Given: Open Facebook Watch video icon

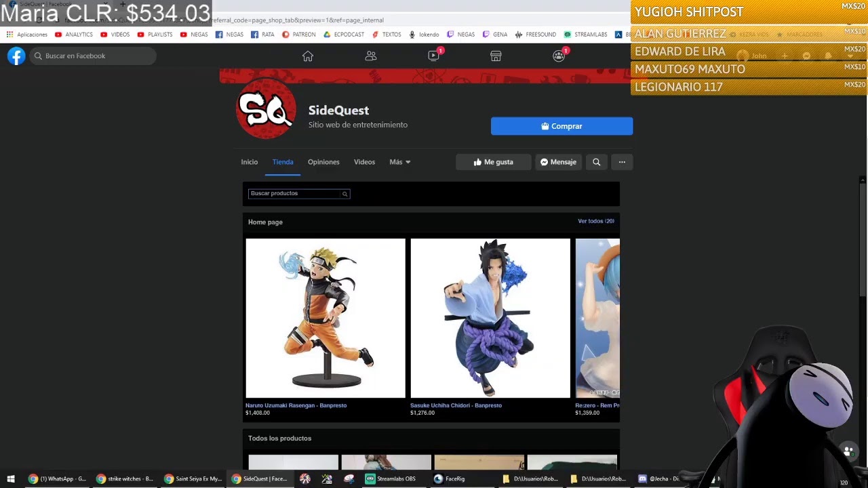Looking at the screenshot, I should 434,56.
